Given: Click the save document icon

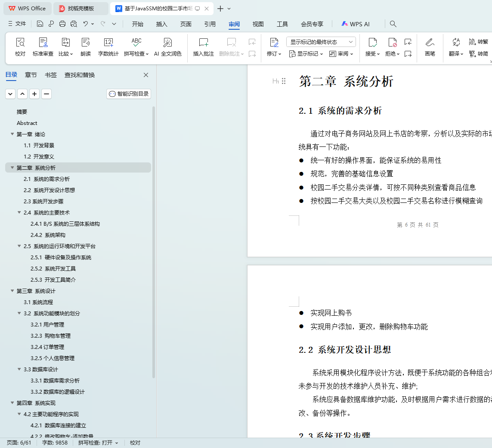Looking at the screenshot, I should tap(40, 24).
